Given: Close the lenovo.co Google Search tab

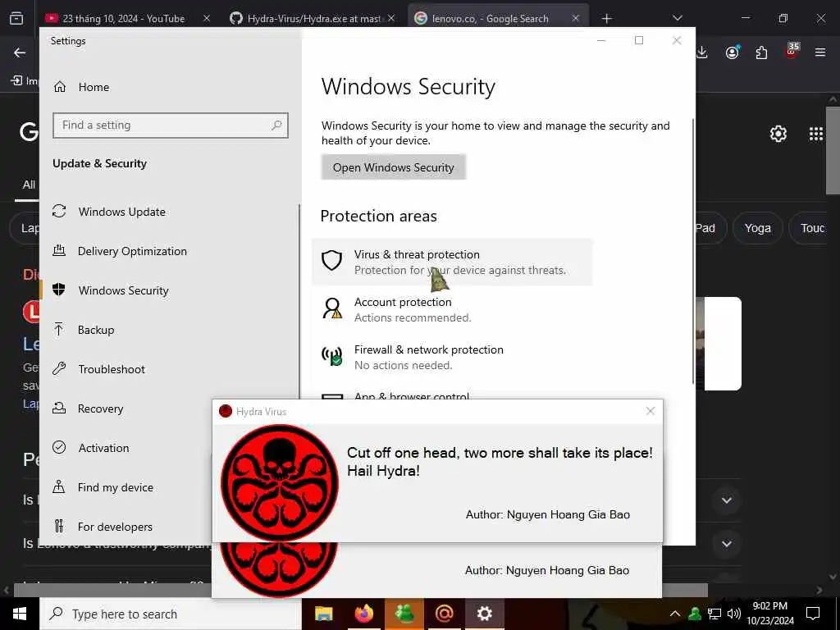Looking at the screenshot, I should 575,18.
